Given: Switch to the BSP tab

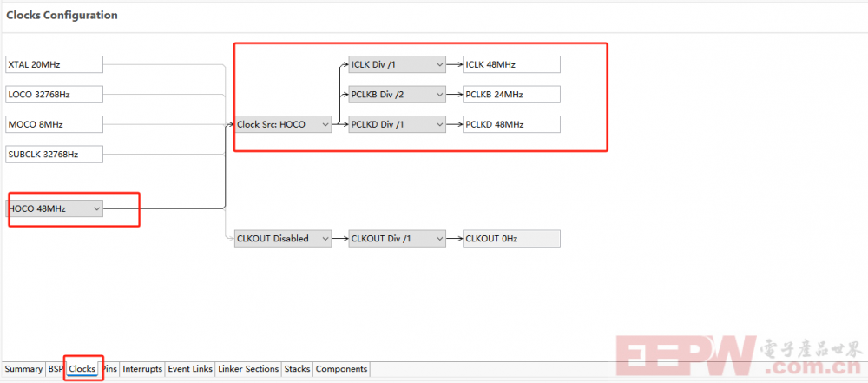Looking at the screenshot, I should (x=56, y=368).
